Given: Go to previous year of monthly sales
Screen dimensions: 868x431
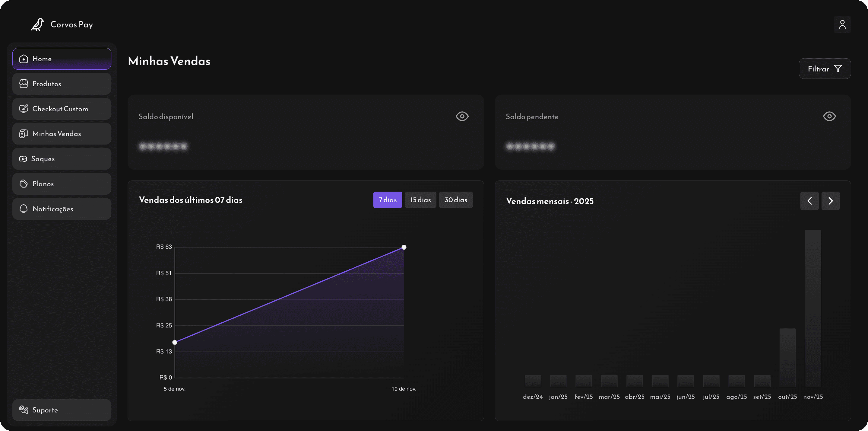Looking at the screenshot, I should (x=809, y=201).
